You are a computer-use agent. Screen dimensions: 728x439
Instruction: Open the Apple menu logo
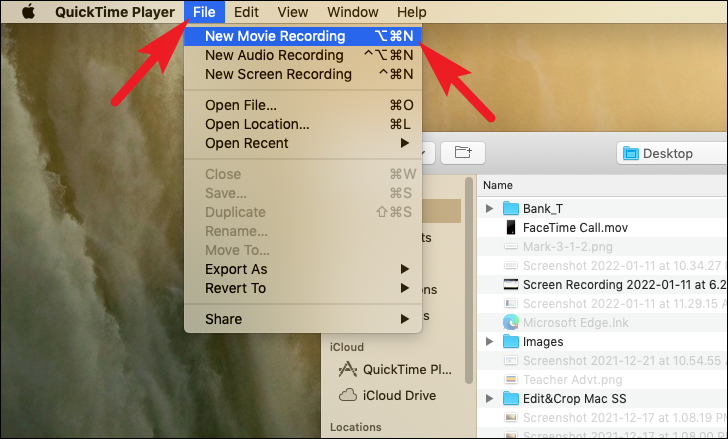click(x=28, y=11)
